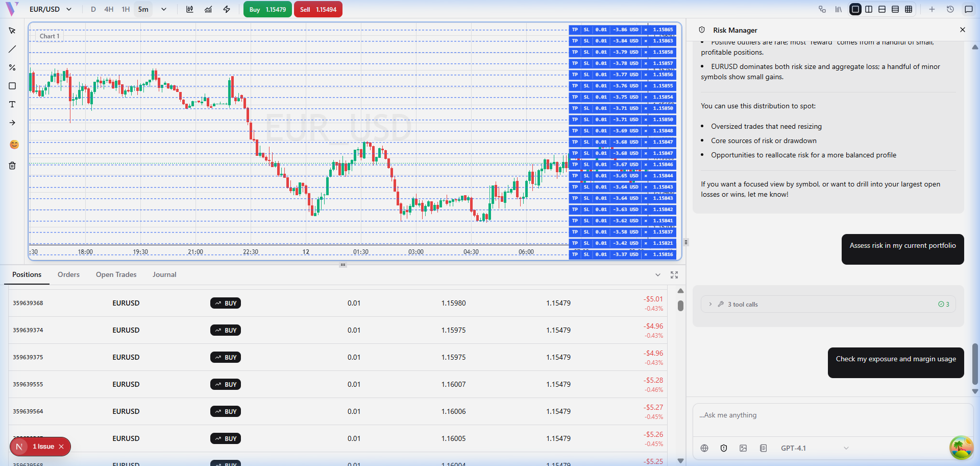The height and width of the screenshot is (466, 980).
Task: Switch to the two-column split chart layout
Action: (x=869, y=9)
